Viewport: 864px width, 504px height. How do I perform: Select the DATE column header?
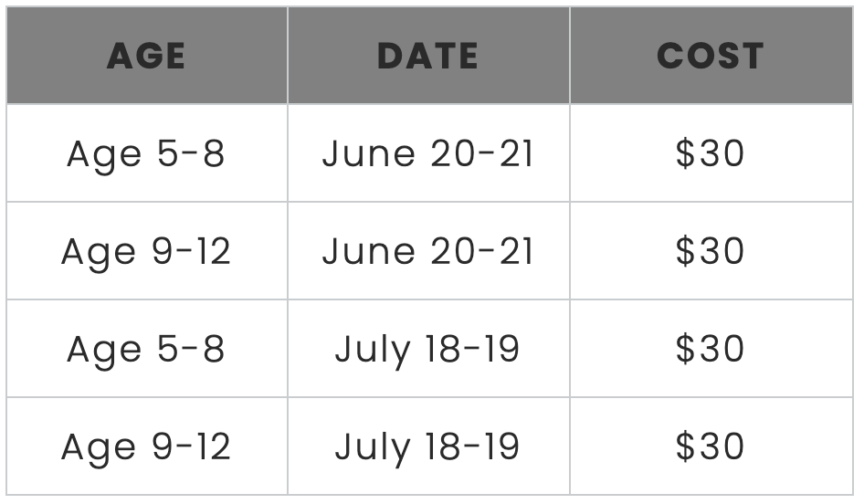428,55
